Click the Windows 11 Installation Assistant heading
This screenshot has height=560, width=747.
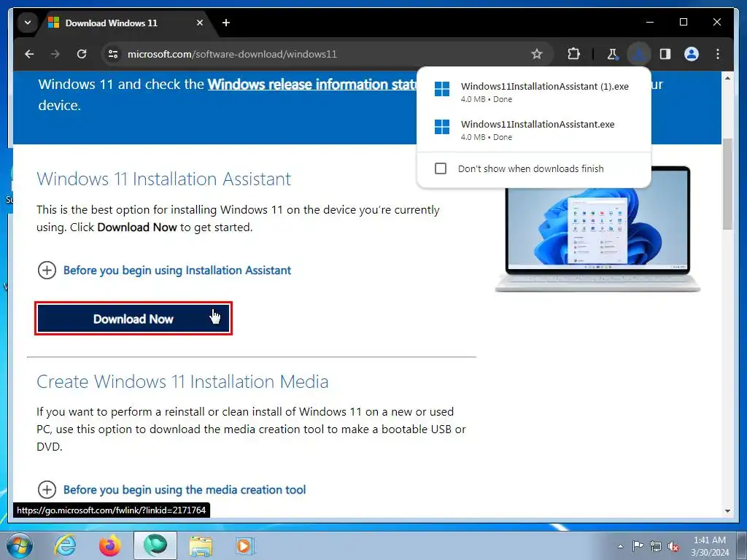[164, 179]
